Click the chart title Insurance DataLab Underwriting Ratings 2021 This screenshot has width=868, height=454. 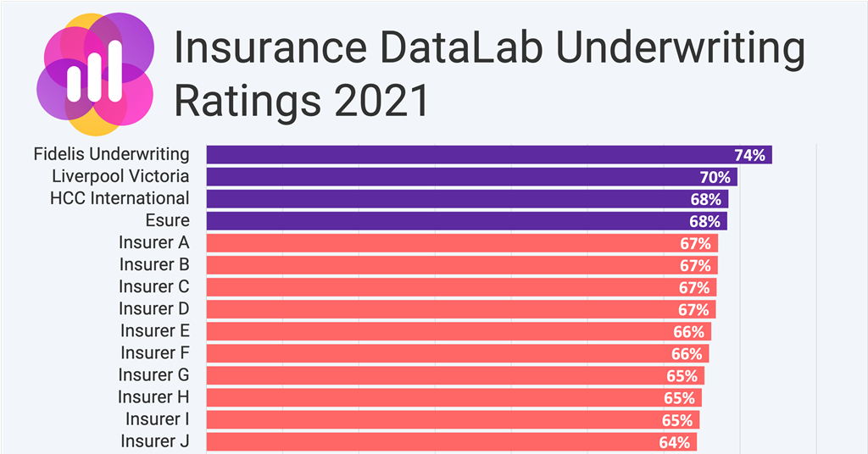[x=489, y=75]
